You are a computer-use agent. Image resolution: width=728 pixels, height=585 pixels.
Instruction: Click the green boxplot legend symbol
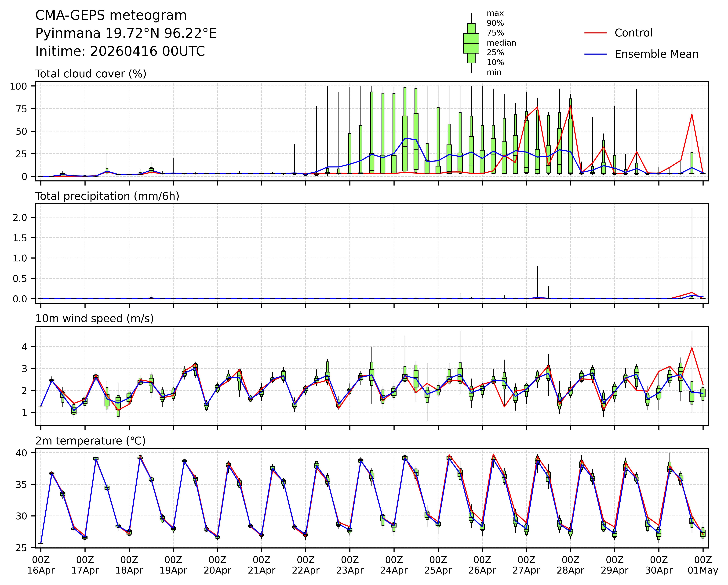(x=471, y=43)
